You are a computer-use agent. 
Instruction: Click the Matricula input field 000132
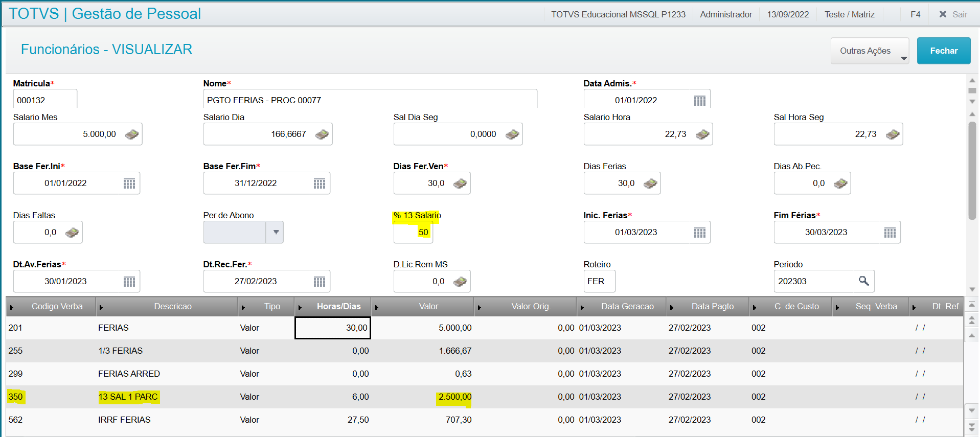pyautogui.click(x=45, y=100)
